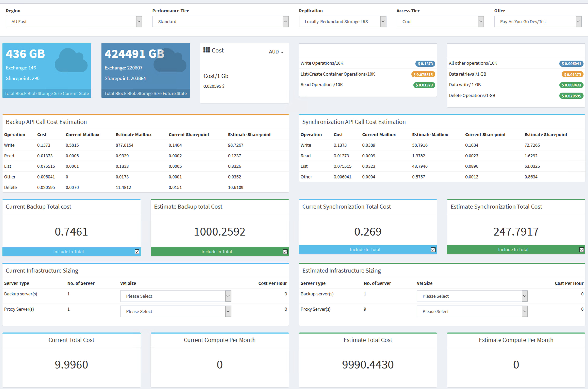Screen dimensions: 588x389
Task: Expand the AUD currency selector
Action: click(x=276, y=52)
